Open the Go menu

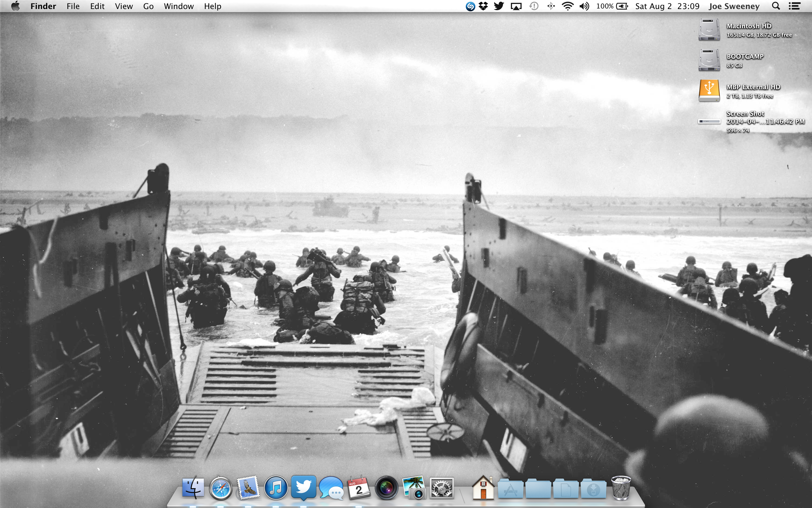(148, 6)
